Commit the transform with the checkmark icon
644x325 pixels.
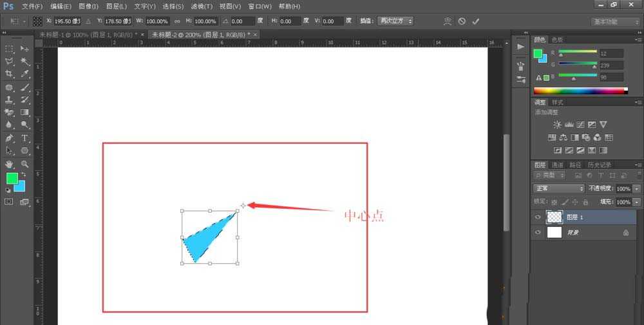click(x=476, y=21)
